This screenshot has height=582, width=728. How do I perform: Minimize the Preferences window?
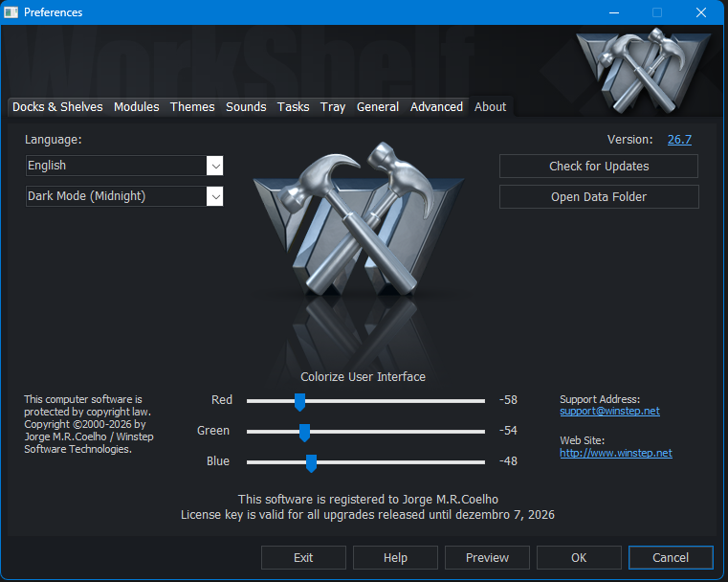click(x=614, y=12)
